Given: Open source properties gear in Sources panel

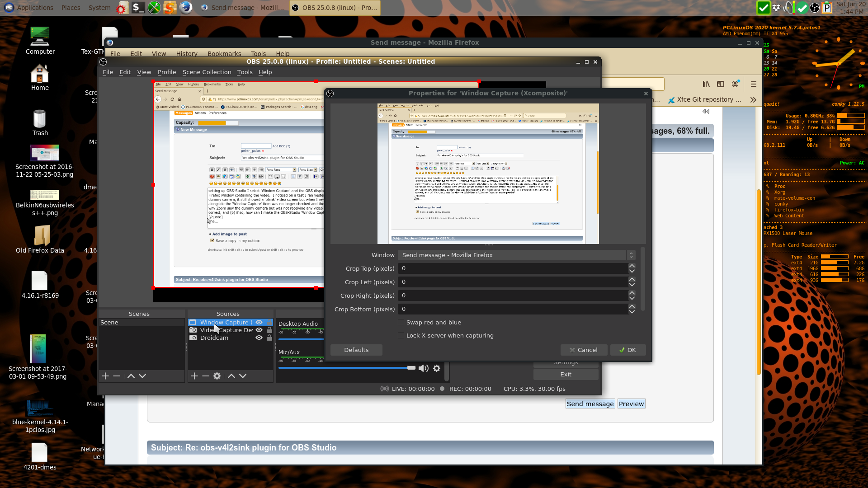Looking at the screenshot, I should click(217, 376).
